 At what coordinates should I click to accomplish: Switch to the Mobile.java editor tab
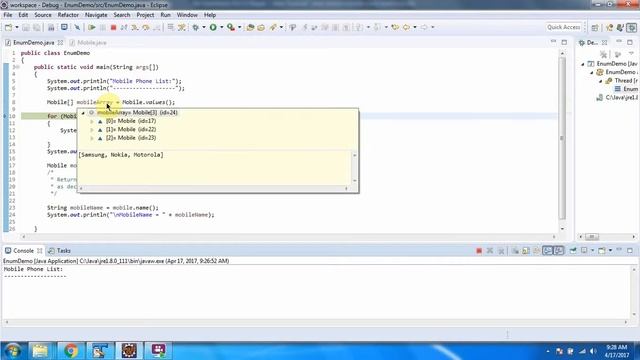(88, 42)
